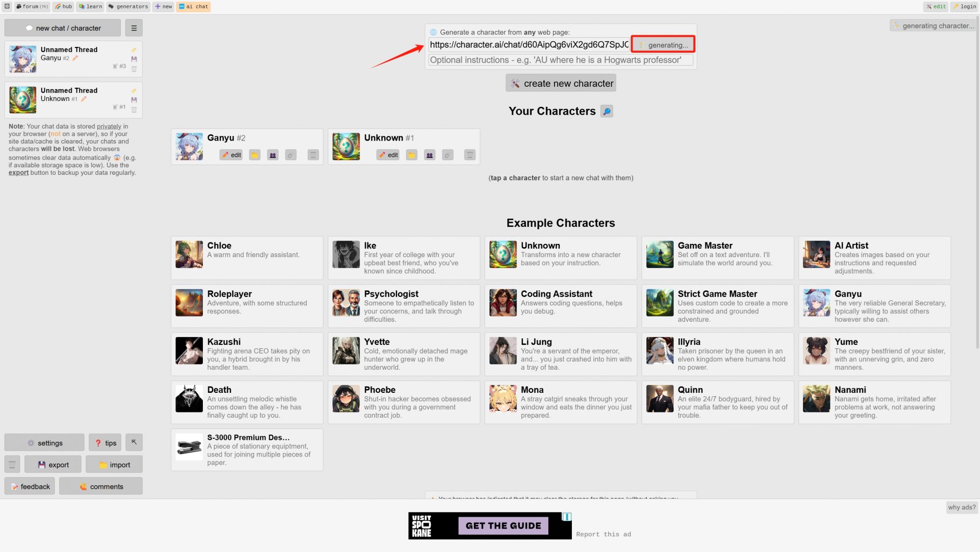Open the hamburger menu beside new chat
980x552 pixels.
tap(134, 28)
